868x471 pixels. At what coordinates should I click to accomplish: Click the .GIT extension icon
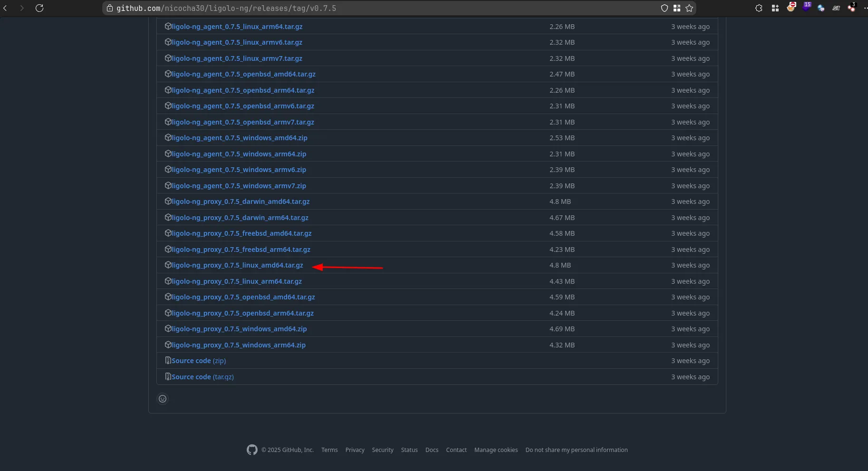pos(836,8)
